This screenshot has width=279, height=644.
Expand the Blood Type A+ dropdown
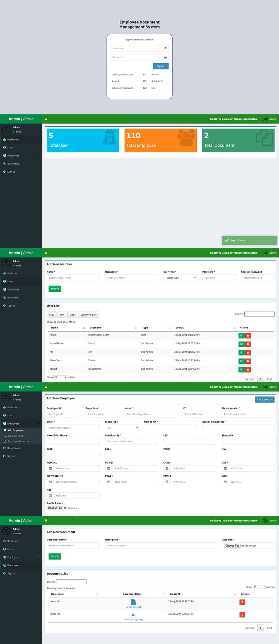click(x=122, y=428)
